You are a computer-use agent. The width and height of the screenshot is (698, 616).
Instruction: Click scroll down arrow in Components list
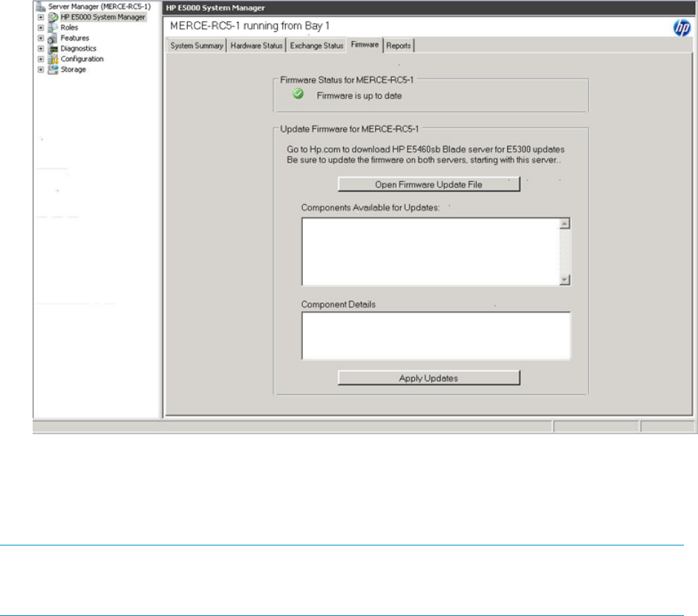564,280
